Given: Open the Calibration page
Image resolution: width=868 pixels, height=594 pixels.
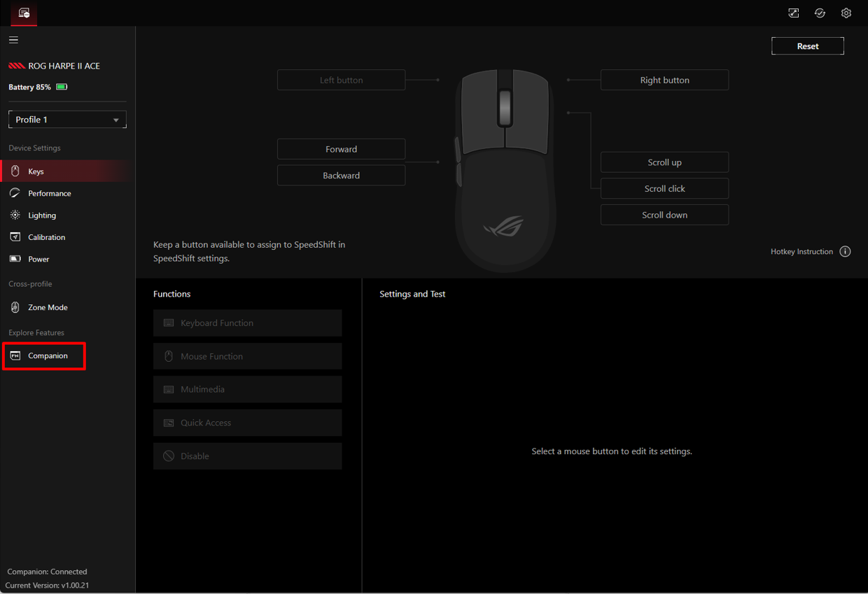Looking at the screenshot, I should click(x=67, y=237).
